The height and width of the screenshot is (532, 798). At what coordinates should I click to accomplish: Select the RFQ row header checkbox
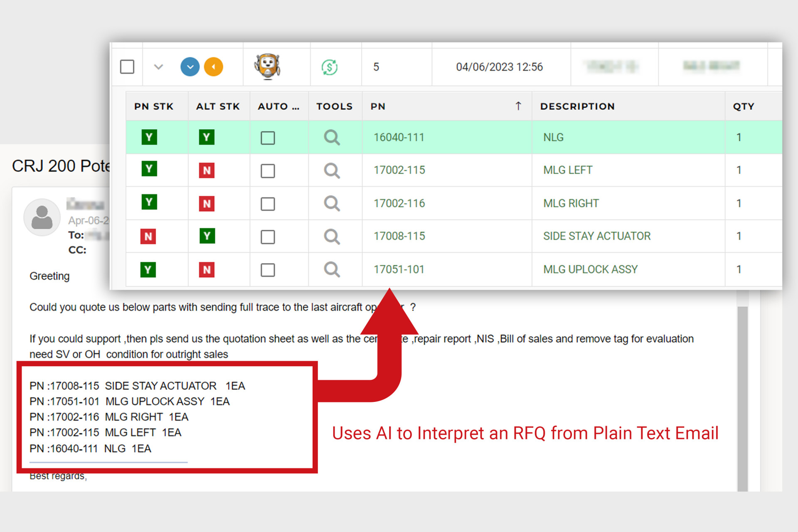127,66
